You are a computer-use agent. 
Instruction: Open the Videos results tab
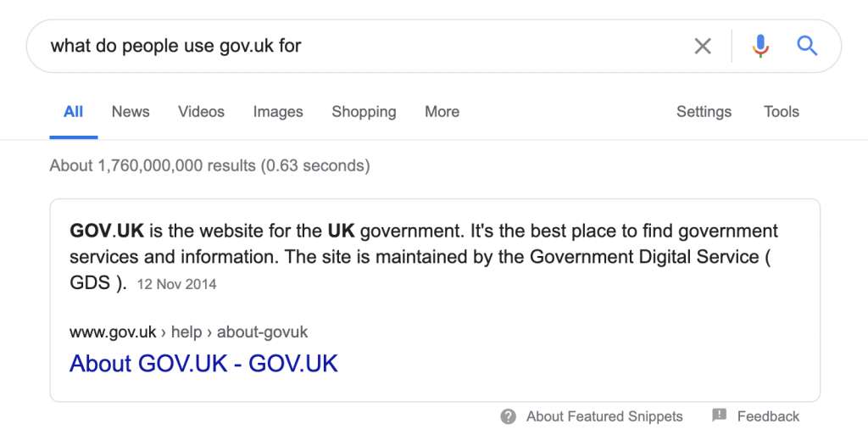coord(201,112)
